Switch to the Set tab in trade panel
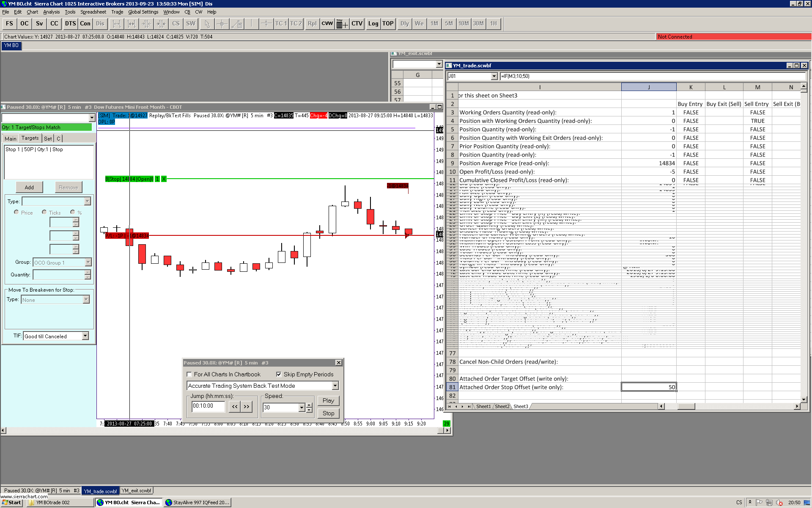The height and width of the screenshot is (508, 812). coord(48,138)
